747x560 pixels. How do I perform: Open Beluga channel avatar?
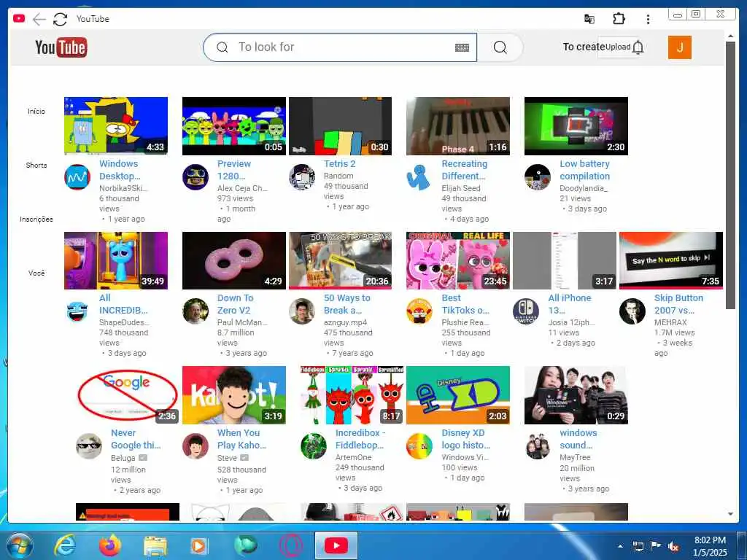click(x=89, y=446)
